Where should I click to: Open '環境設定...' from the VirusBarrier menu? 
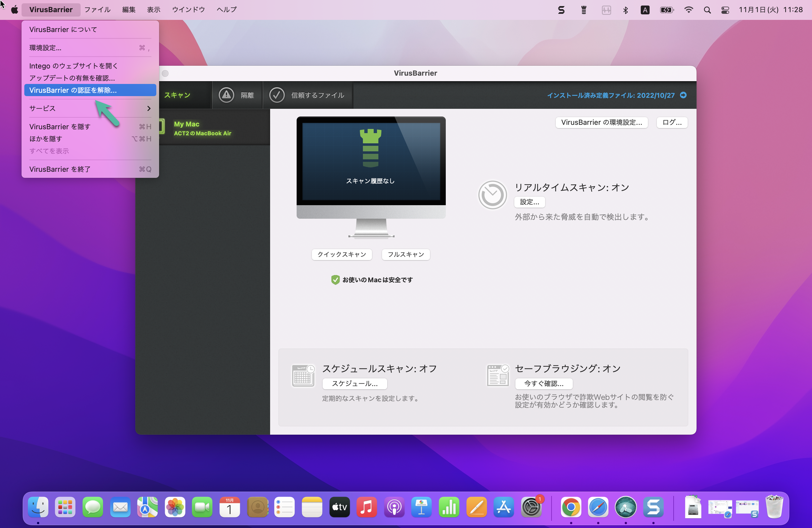pos(90,48)
